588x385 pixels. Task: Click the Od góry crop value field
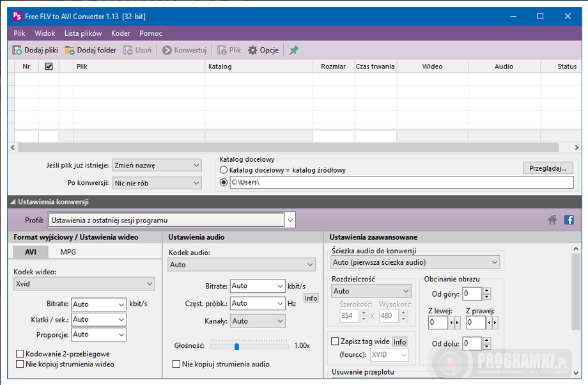coord(472,294)
